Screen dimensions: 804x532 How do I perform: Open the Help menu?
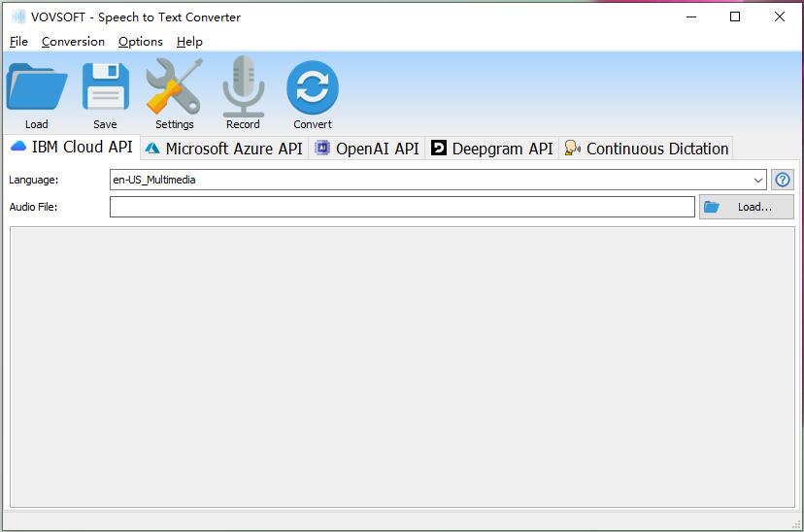coord(189,42)
